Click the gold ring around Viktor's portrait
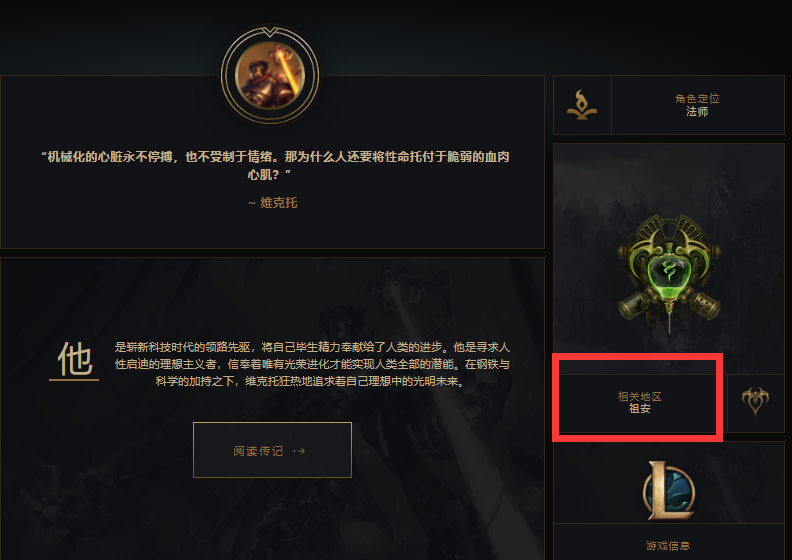The width and height of the screenshot is (792, 560). coord(270,75)
